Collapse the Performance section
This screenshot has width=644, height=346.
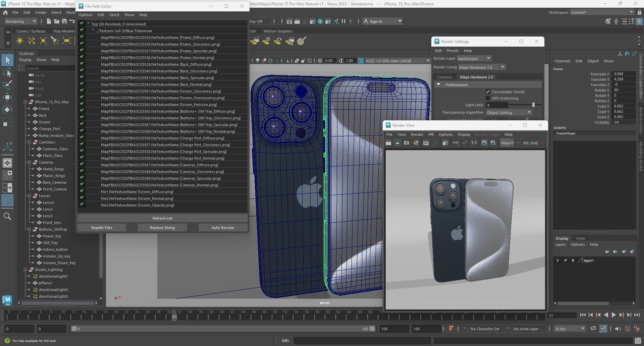tap(438, 85)
